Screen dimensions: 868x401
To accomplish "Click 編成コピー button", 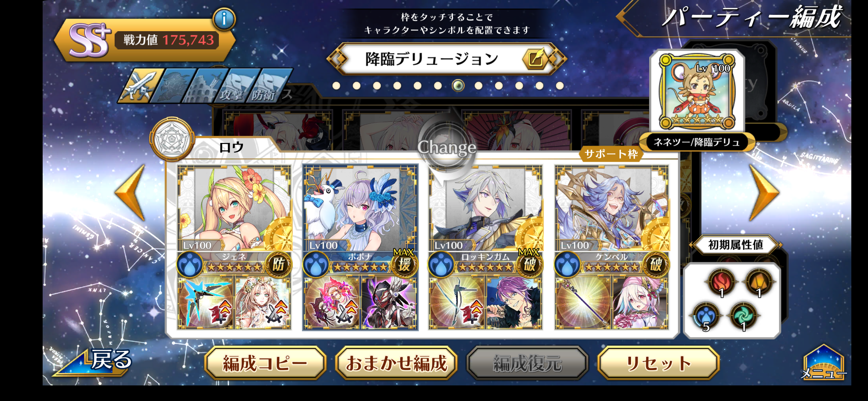I will [x=265, y=363].
